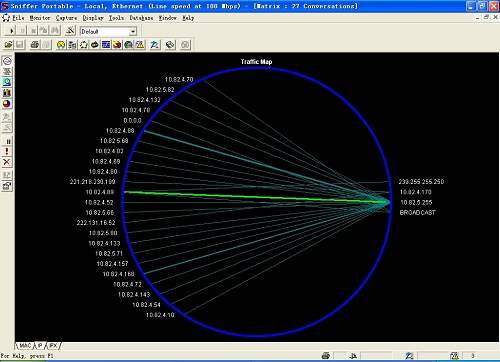Image resolution: width=500 pixels, height=362 pixels.
Task: Open the Matrix toolbar icon
Action: tap(83, 45)
